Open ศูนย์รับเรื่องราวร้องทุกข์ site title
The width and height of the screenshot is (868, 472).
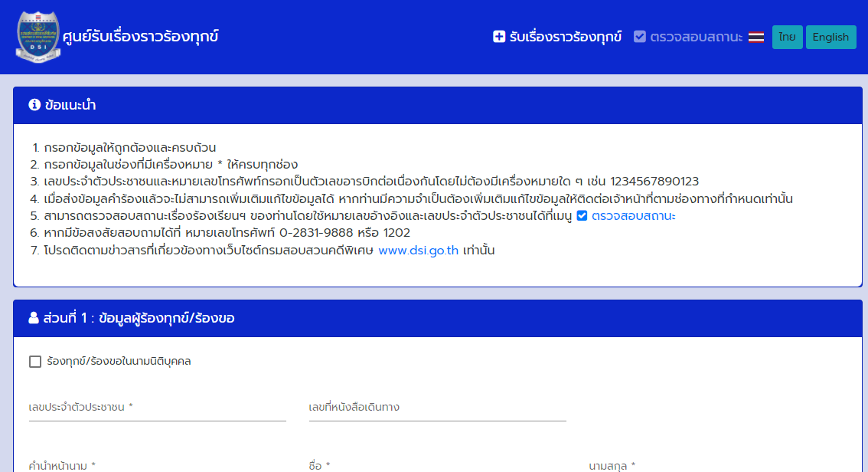tap(141, 37)
